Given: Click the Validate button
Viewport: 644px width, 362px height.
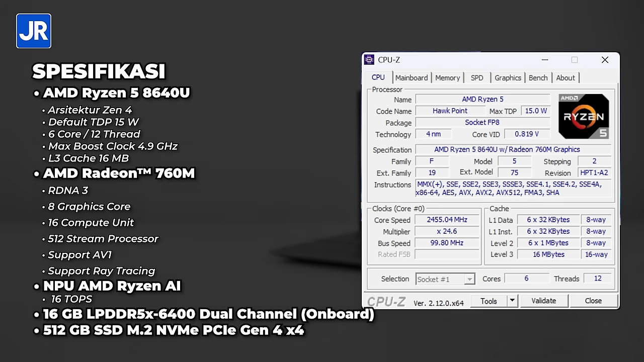Looking at the screenshot, I should (x=543, y=300).
